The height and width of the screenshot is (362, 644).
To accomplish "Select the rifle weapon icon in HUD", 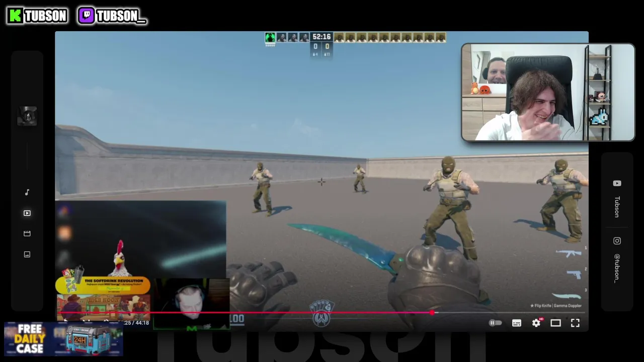I will pos(569,253).
